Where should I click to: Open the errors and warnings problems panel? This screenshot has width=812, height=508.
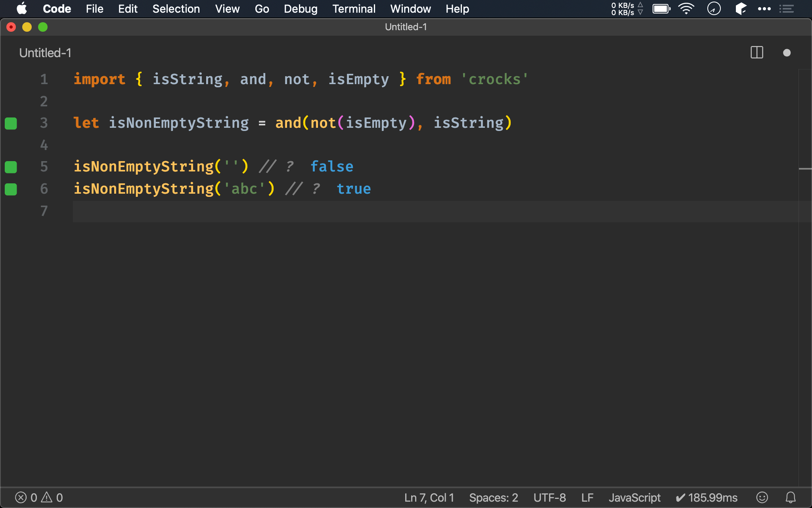click(x=39, y=498)
